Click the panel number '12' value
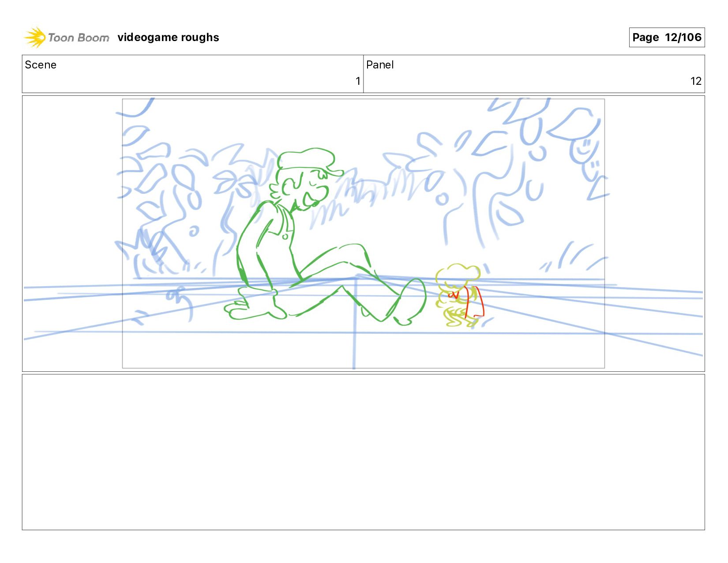Image resolution: width=728 pixels, height=563 pixels. coord(696,81)
